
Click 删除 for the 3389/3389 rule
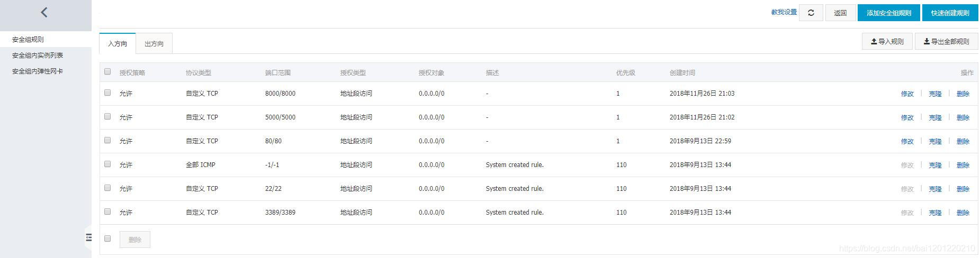click(963, 213)
